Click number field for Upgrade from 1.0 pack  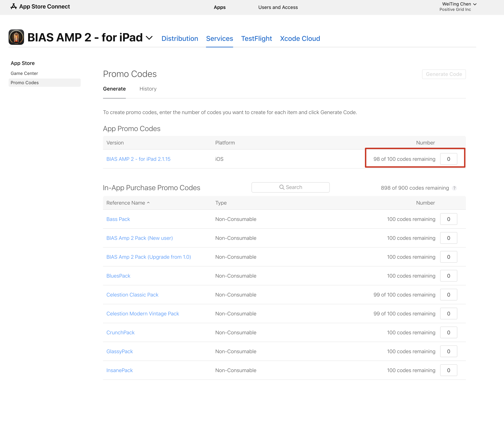point(449,257)
